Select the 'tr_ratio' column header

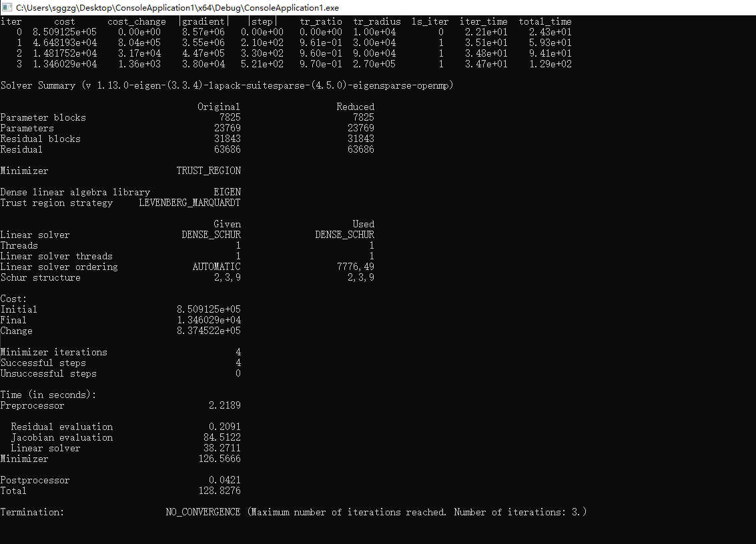321,22
